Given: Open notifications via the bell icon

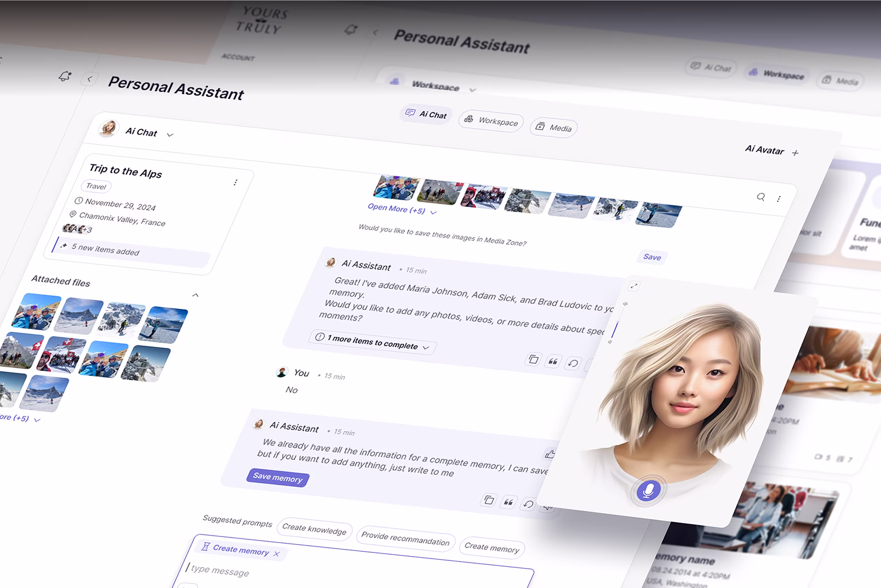Looking at the screenshot, I should click(x=64, y=77).
